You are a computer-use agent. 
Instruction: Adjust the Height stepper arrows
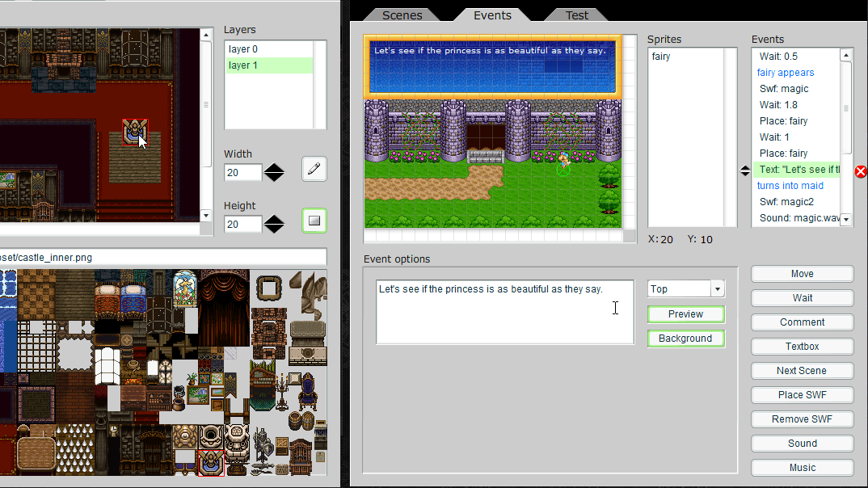point(275,224)
